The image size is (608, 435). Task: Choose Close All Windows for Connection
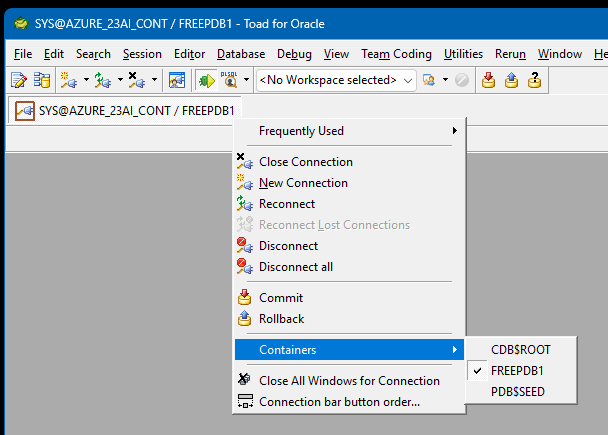[349, 381]
